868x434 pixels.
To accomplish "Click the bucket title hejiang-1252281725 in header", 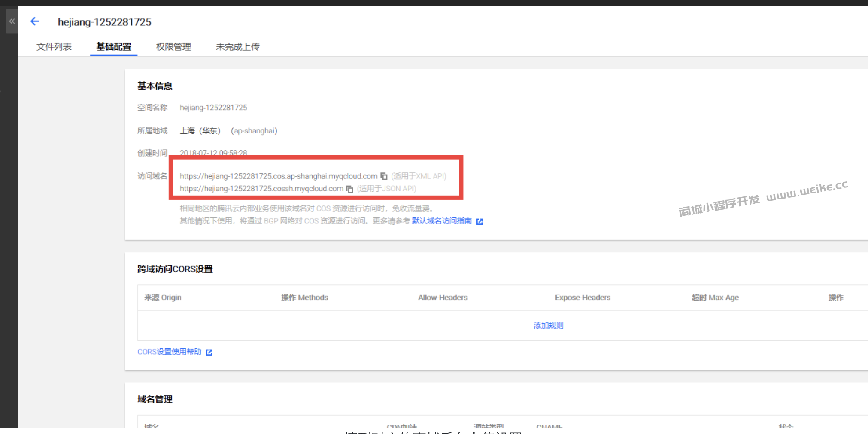I will click(104, 22).
